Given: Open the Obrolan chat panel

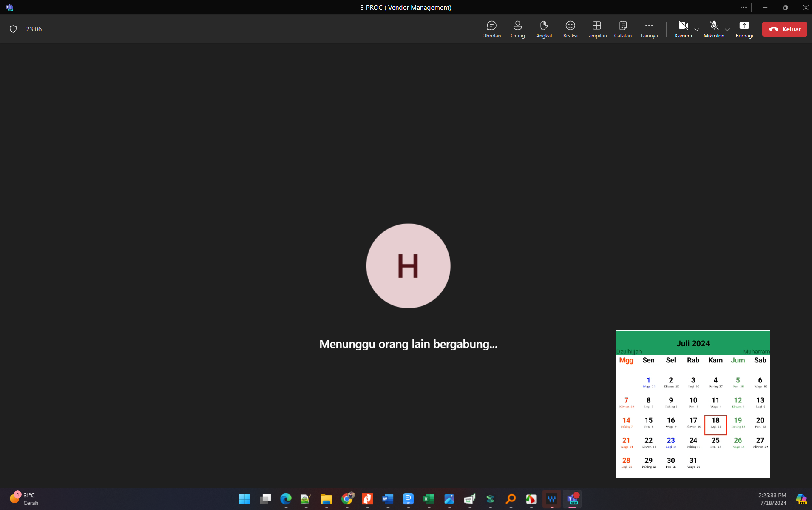Looking at the screenshot, I should [x=491, y=29].
